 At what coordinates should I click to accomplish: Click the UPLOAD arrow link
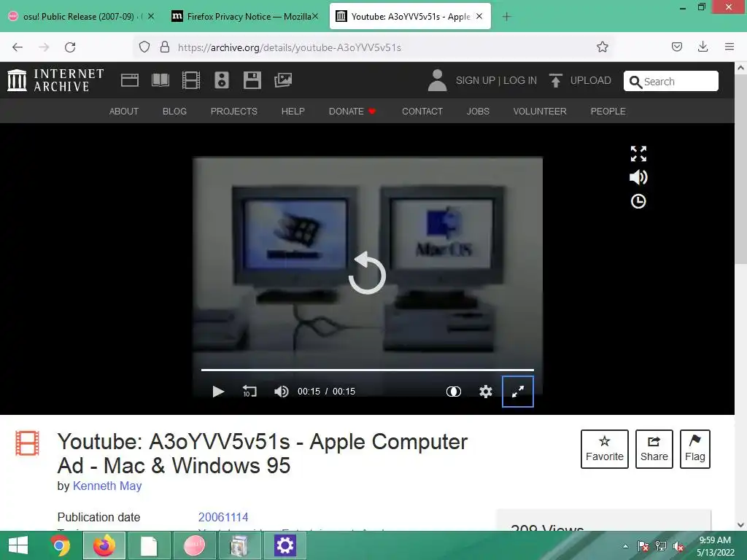point(580,80)
